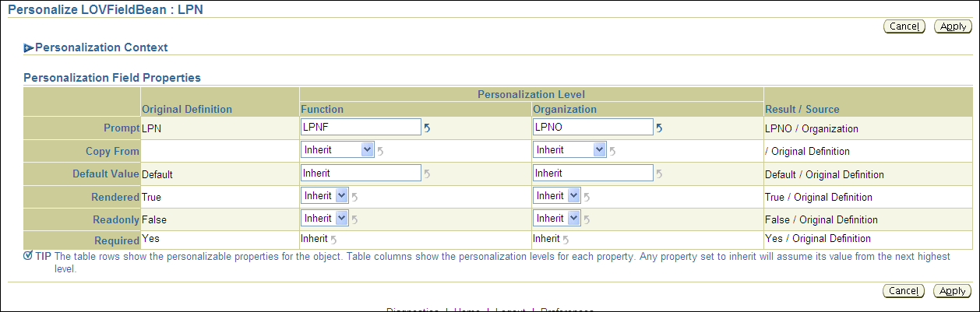The image size is (980, 312).
Task: Click reset icon for Function Default Value
Action: tap(427, 174)
